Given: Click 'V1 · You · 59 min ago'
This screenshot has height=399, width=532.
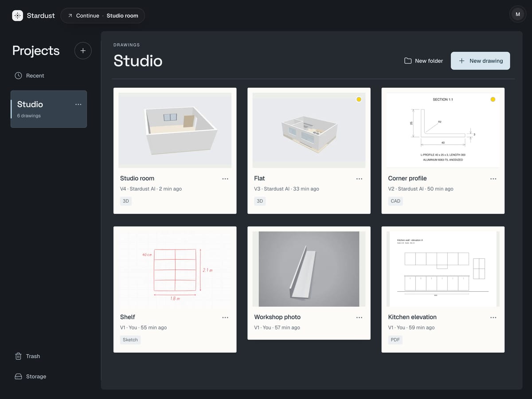Looking at the screenshot, I should 411,328.
